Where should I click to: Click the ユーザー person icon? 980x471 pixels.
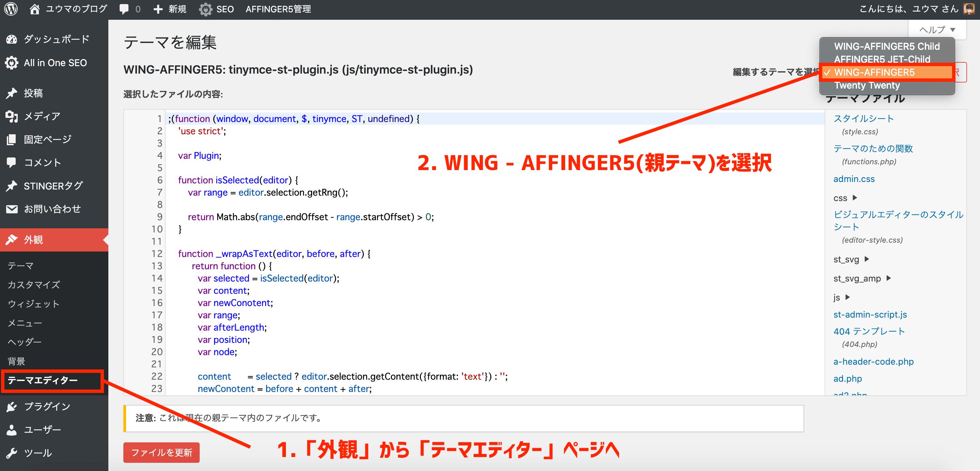(x=11, y=430)
